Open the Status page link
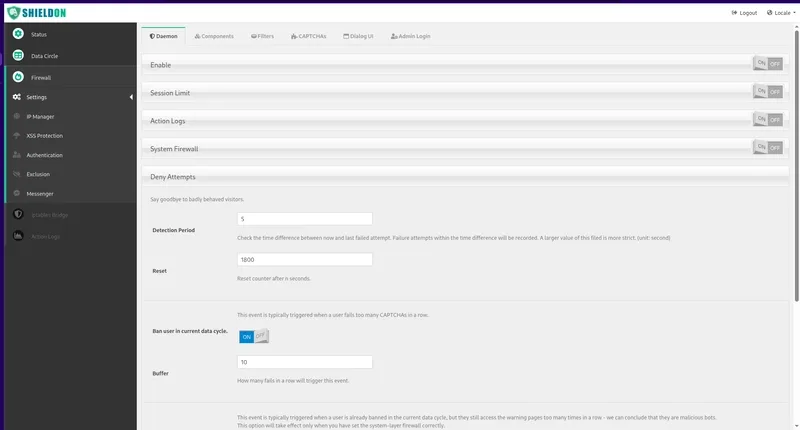Image resolution: width=800 pixels, height=430 pixels. pos(39,35)
